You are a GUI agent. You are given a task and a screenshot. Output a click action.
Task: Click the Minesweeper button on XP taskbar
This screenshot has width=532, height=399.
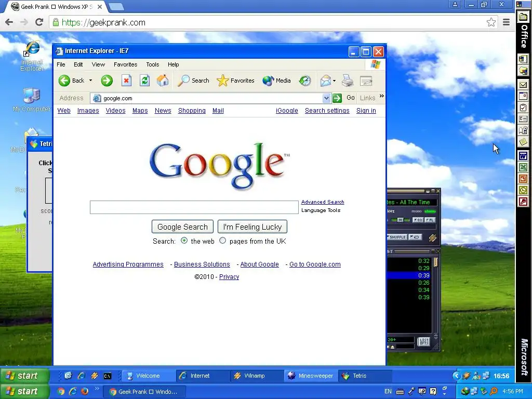coord(311,376)
